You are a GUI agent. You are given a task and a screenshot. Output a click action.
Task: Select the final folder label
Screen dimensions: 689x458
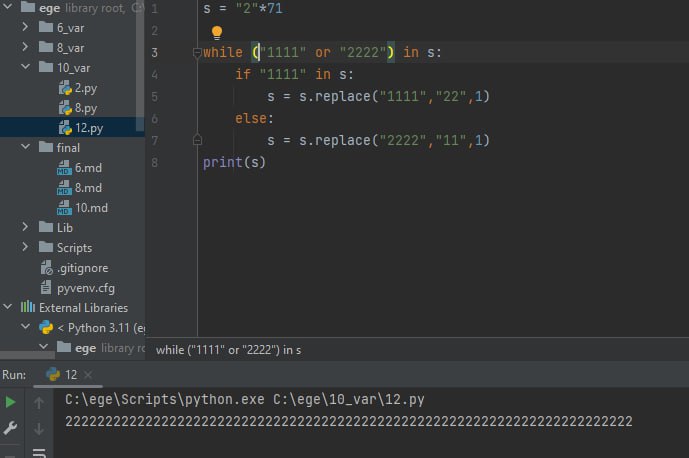pos(68,148)
